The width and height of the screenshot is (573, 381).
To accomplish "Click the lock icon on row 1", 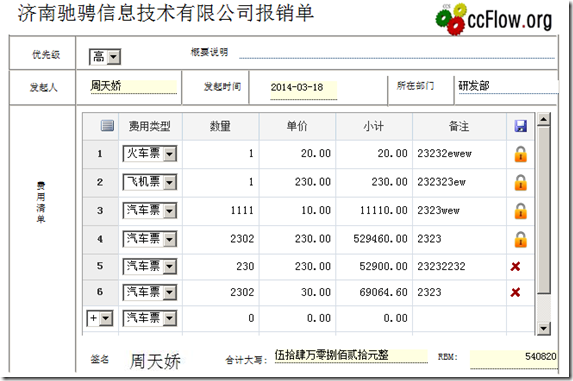I will [x=520, y=154].
